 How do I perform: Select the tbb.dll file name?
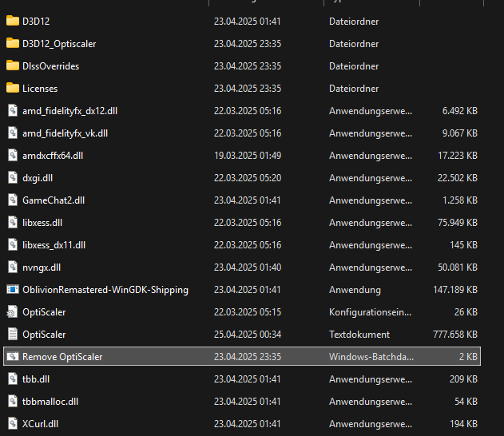point(36,379)
